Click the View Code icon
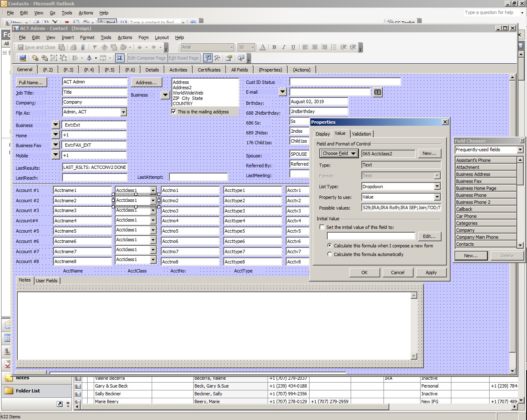 point(241,58)
